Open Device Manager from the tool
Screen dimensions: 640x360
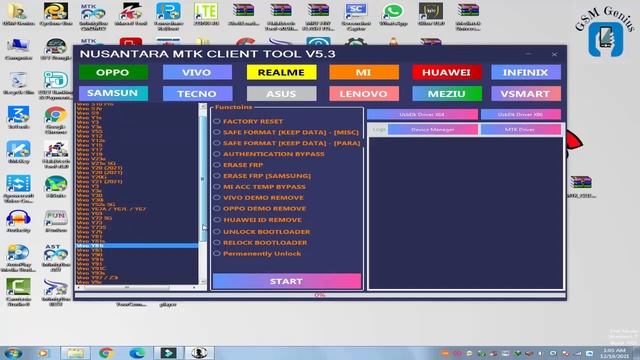click(433, 130)
